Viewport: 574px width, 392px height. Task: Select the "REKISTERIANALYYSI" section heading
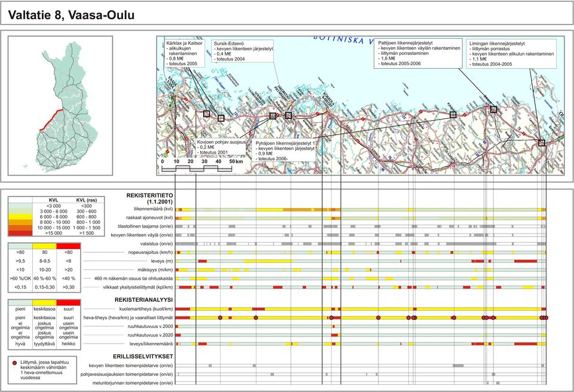[144, 300]
